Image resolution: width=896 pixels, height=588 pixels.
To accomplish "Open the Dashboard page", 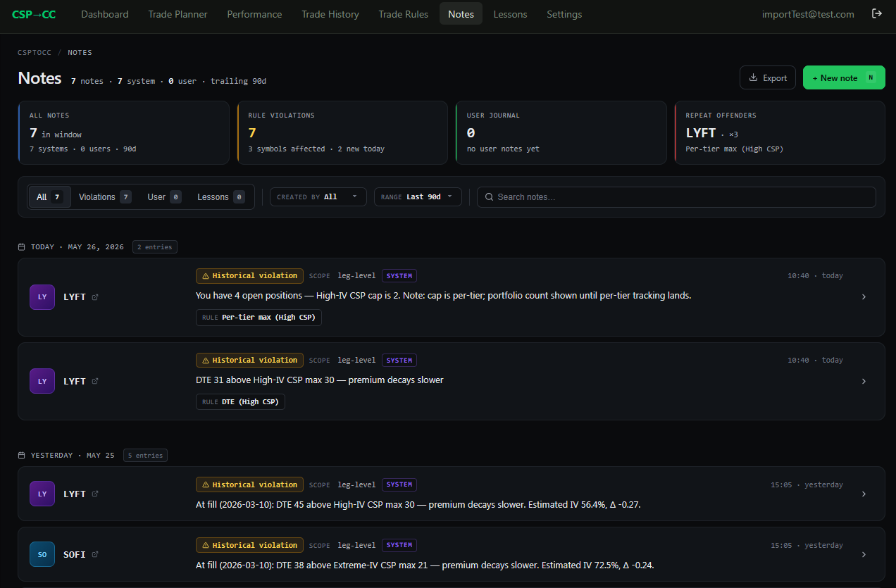I will pos(105,14).
